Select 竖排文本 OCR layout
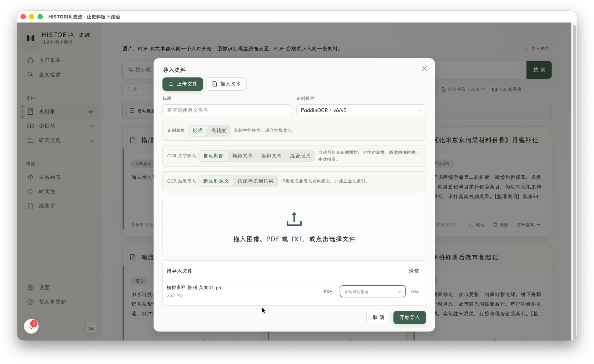This screenshot has height=364, width=594. point(271,156)
